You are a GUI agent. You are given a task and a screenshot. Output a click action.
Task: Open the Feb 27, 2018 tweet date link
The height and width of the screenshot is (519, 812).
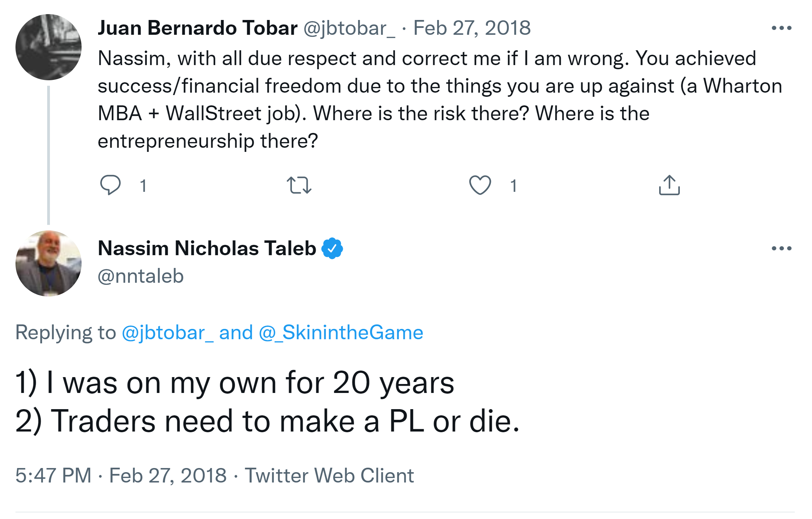(x=472, y=28)
